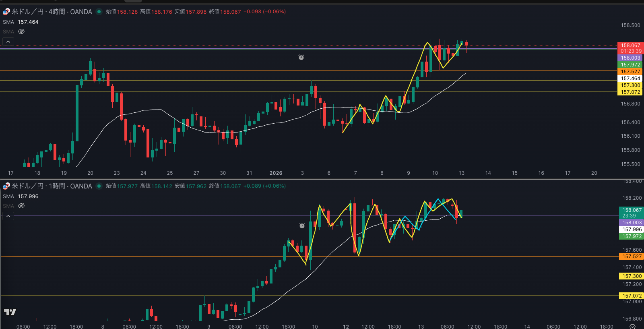Collapse the indicator legend on the 4-hour chart

click(8, 42)
